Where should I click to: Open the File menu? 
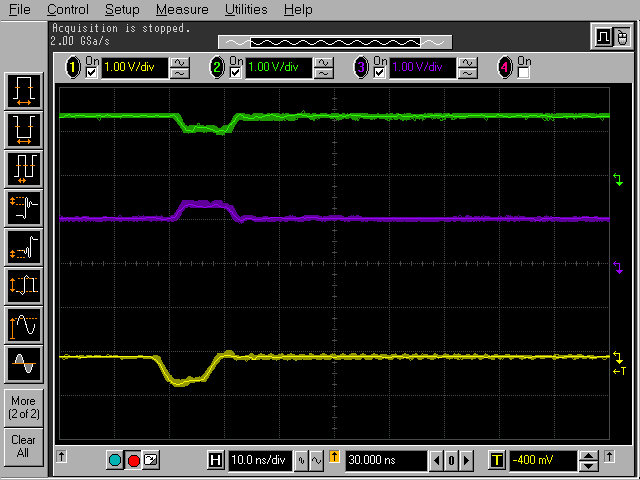(x=20, y=9)
